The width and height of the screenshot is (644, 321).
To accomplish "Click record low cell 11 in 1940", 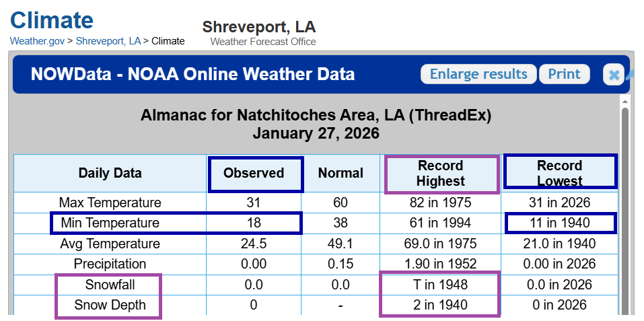I will tap(559, 223).
